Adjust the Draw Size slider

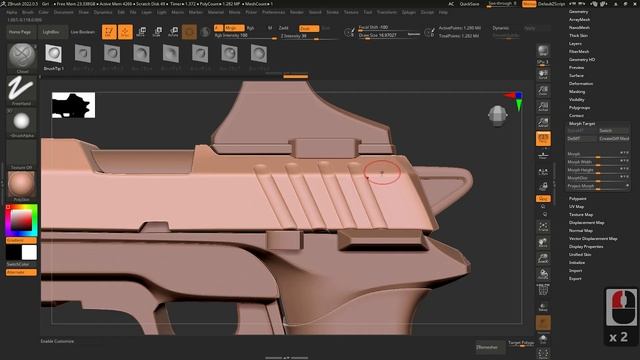389,36
